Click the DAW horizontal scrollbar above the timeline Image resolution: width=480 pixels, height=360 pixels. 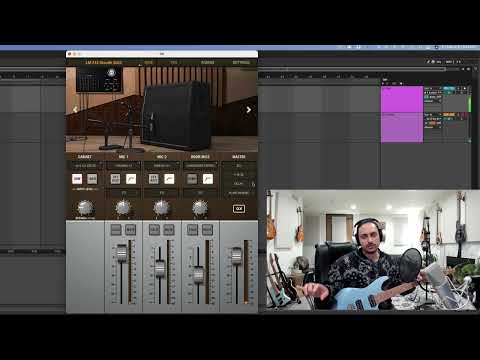(353, 69)
